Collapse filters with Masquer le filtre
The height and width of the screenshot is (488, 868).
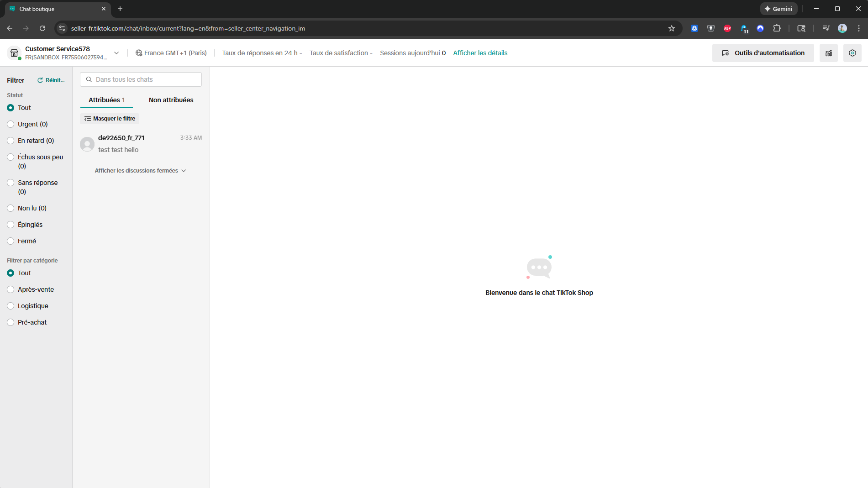[x=110, y=119]
